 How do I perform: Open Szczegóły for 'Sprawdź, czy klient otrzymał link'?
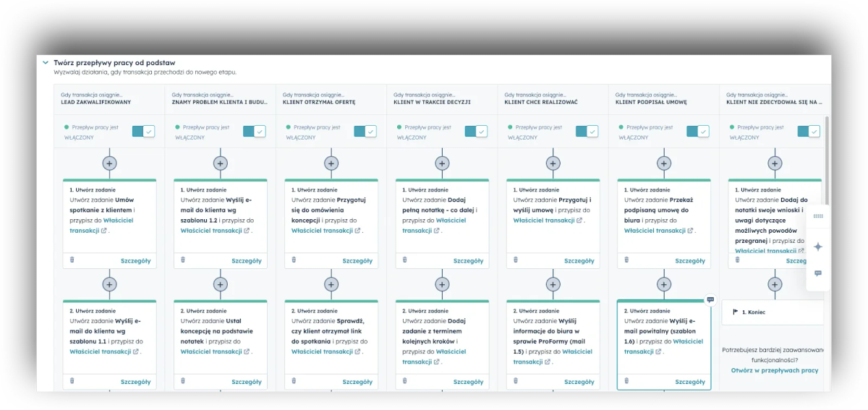coord(357,382)
